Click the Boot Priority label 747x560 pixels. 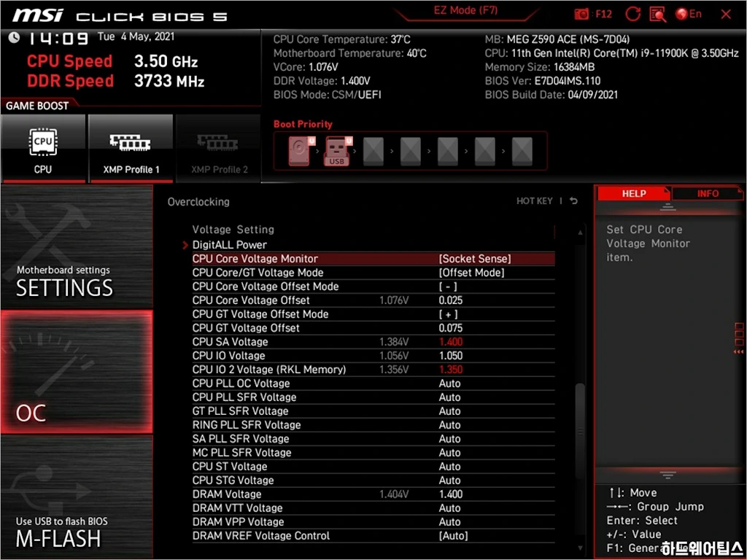(303, 124)
